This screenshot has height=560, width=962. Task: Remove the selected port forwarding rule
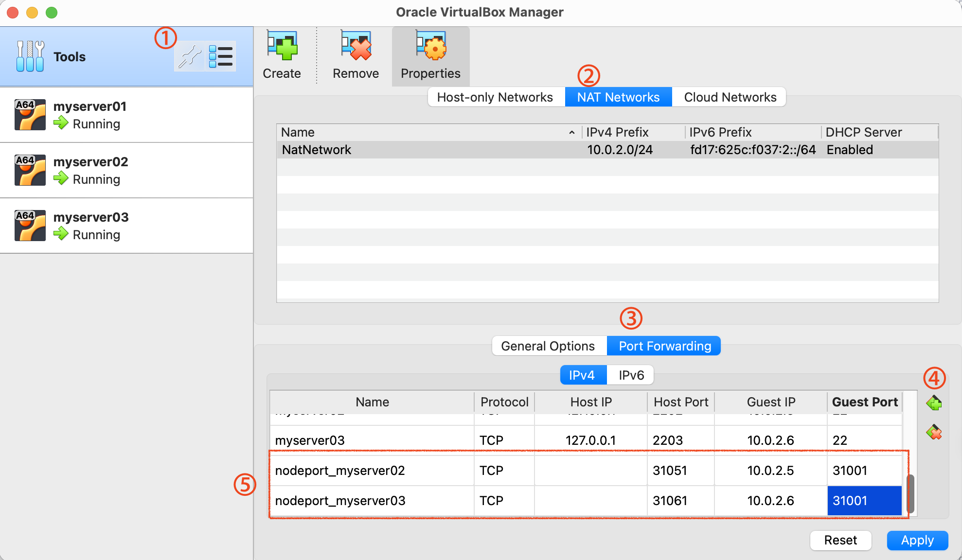pyautogui.click(x=934, y=432)
